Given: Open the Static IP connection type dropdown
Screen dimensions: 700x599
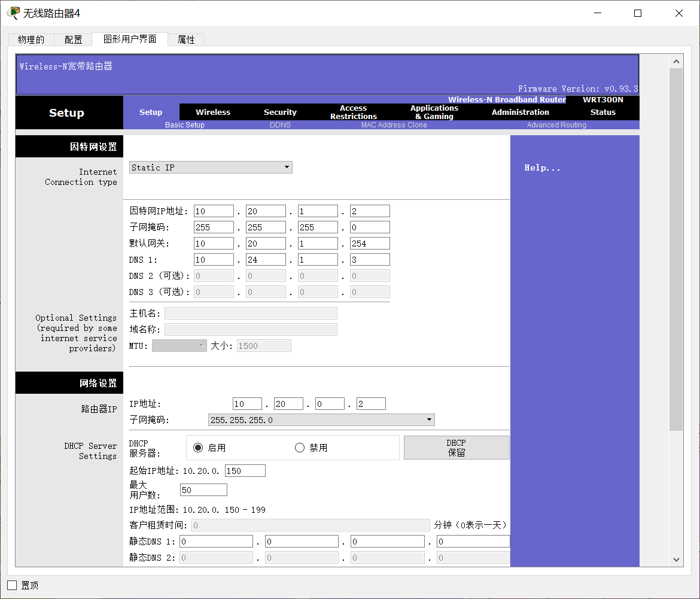Looking at the screenshot, I should pos(211,168).
